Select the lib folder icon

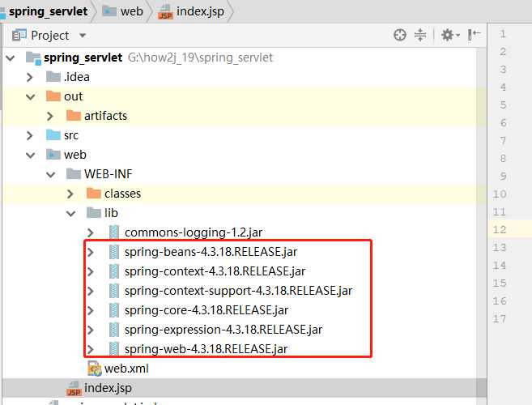(x=94, y=212)
